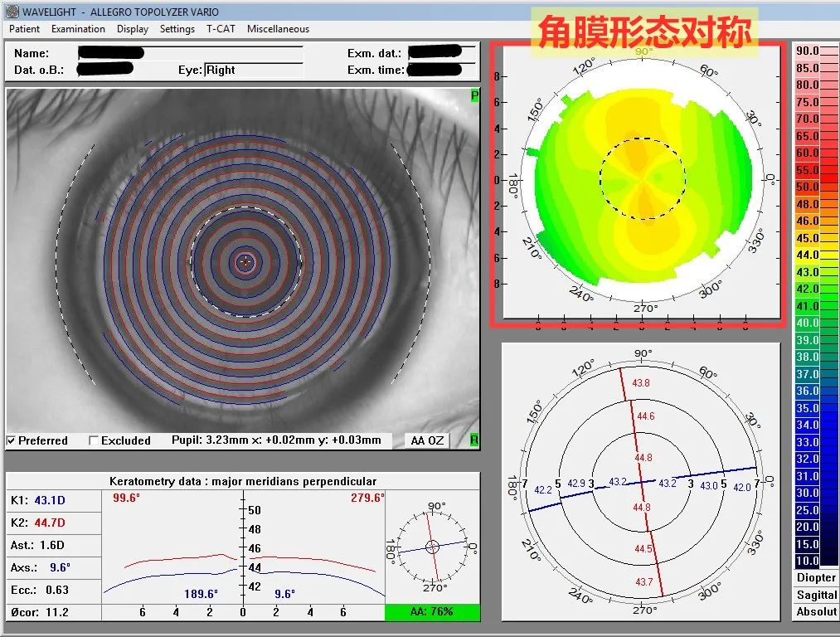
Task: Toggle the Preferred checkbox
Action: [12, 440]
